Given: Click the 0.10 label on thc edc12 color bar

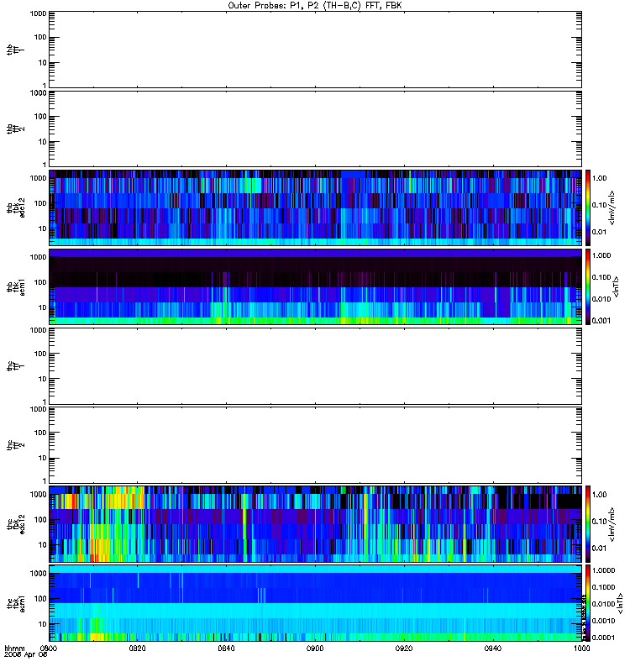Looking at the screenshot, I should coord(599,521).
